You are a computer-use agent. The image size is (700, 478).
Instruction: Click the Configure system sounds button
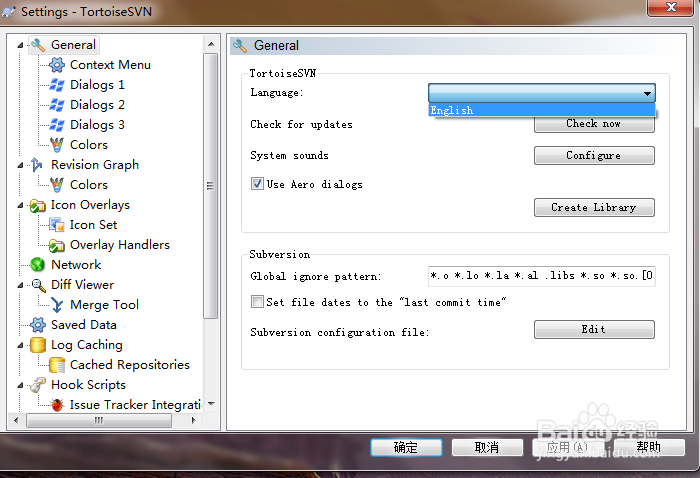(594, 155)
